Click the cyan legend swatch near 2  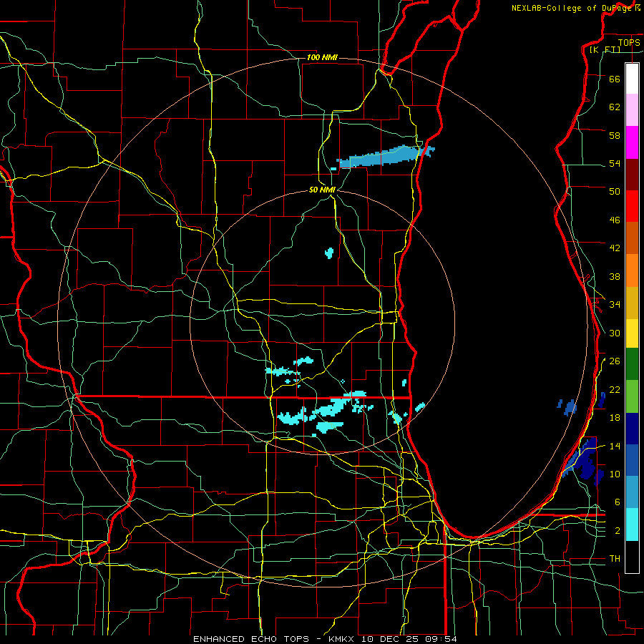(x=632, y=525)
